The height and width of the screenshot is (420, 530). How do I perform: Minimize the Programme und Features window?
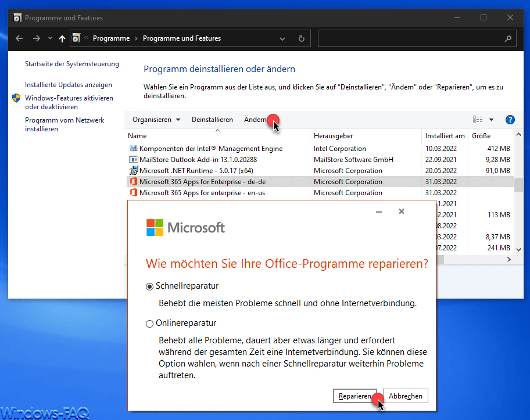pos(457,17)
